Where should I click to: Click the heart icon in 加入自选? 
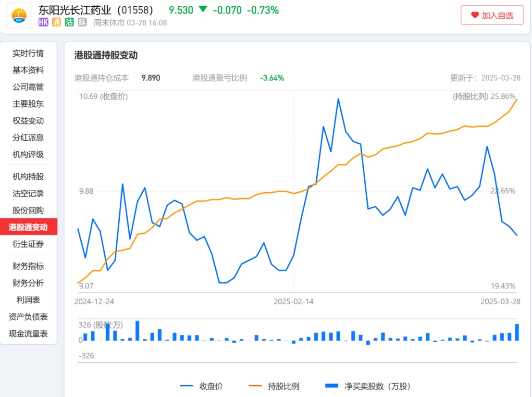tap(475, 15)
